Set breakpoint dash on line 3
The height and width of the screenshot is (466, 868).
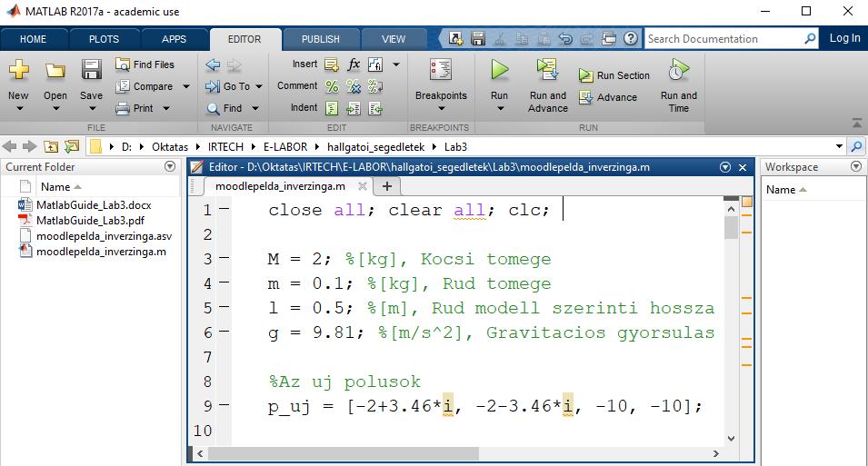click(224, 258)
